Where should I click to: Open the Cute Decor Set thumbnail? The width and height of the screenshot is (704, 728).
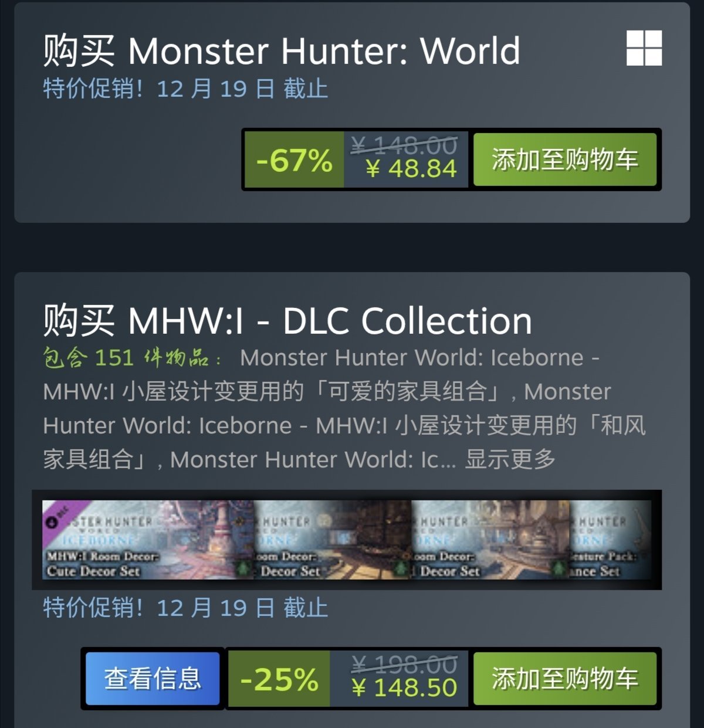[148, 540]
